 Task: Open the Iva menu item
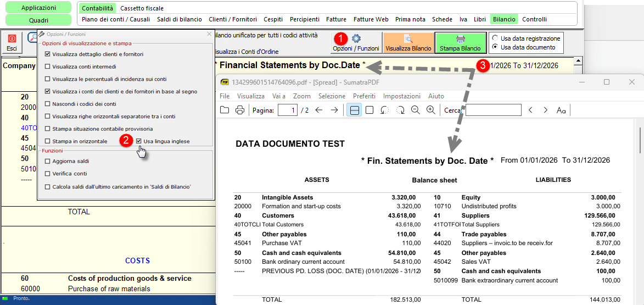coord(463,19)
